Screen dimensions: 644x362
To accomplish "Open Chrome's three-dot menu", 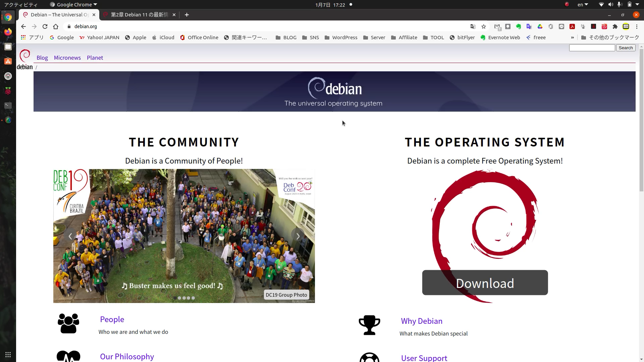I will (637, 26).
